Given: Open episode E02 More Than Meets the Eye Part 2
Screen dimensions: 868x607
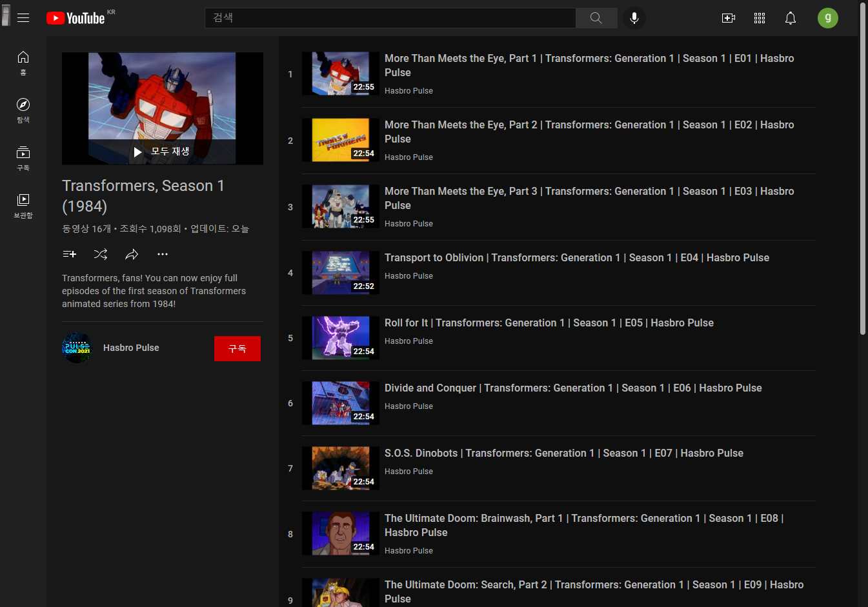Looking at the screenshot, I should [589, 132].
